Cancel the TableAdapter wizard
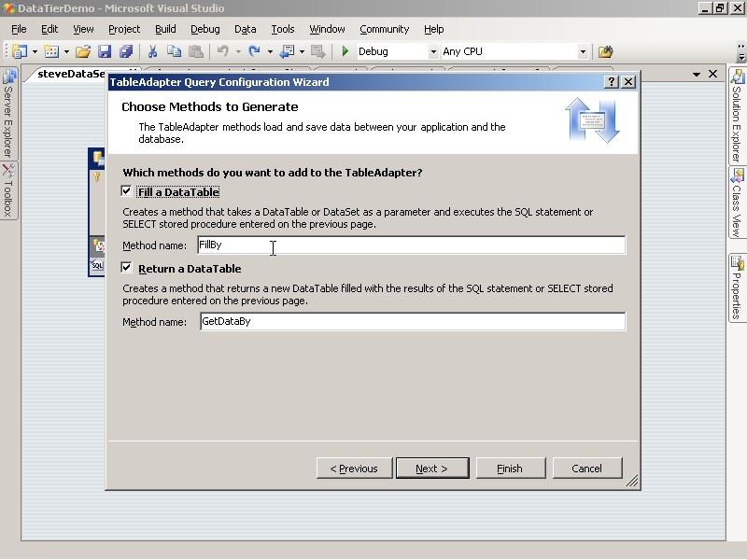Viewport: 747px width, 560px height. [587, 469]
